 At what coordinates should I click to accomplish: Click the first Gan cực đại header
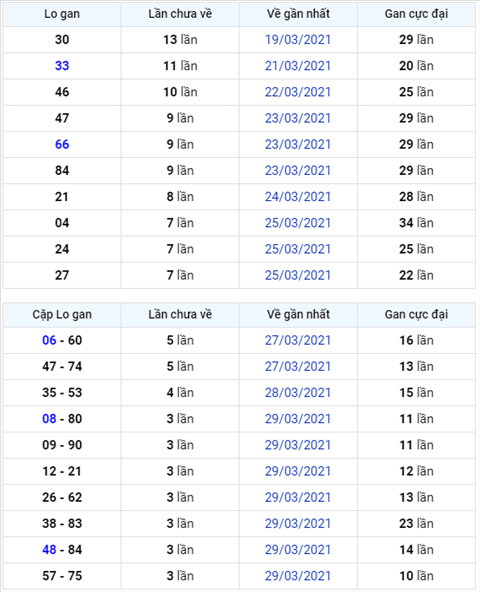(x=416, y=14)
